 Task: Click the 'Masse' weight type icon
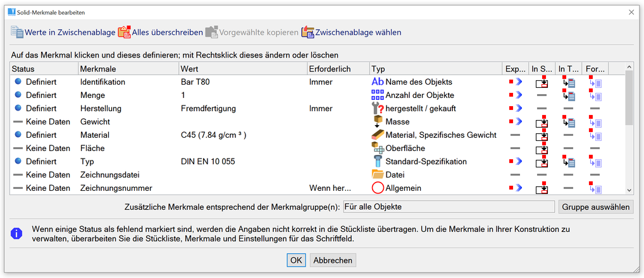(x=378, y=122)
